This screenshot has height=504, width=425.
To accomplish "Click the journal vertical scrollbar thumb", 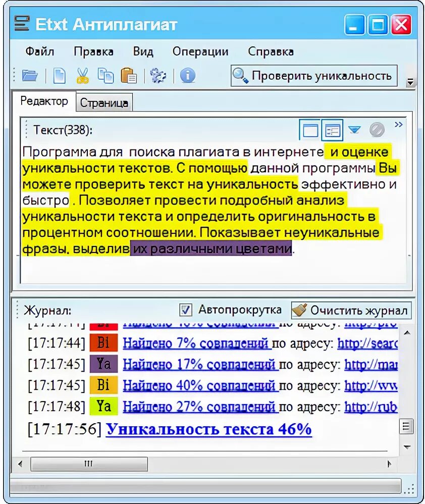I will click(406, 426).
